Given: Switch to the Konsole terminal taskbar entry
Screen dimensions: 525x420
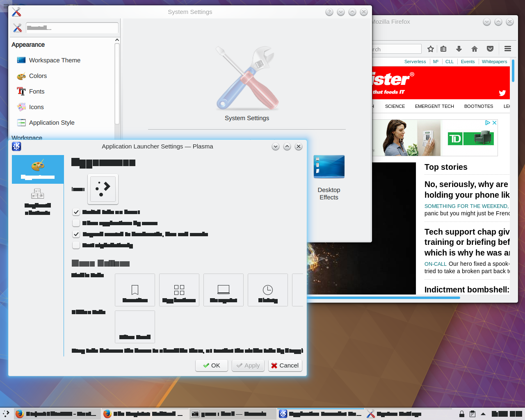Looking at the screenshot, I should [233, 414].
